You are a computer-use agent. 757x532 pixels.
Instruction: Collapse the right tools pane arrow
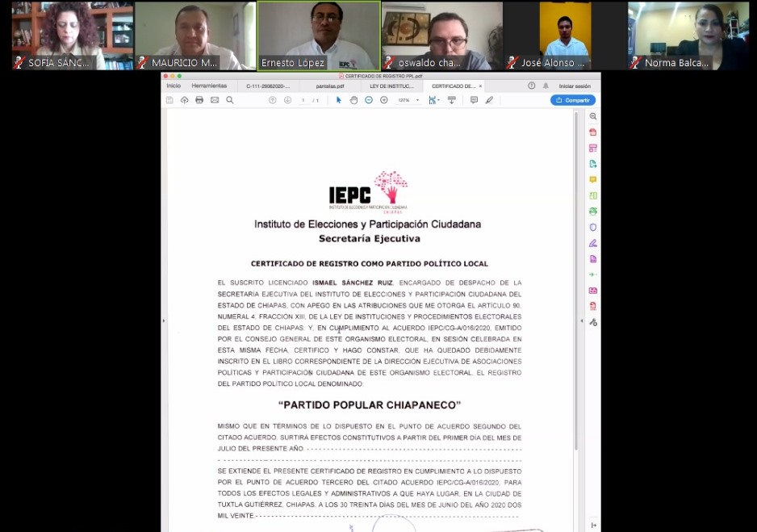point(582,321)
